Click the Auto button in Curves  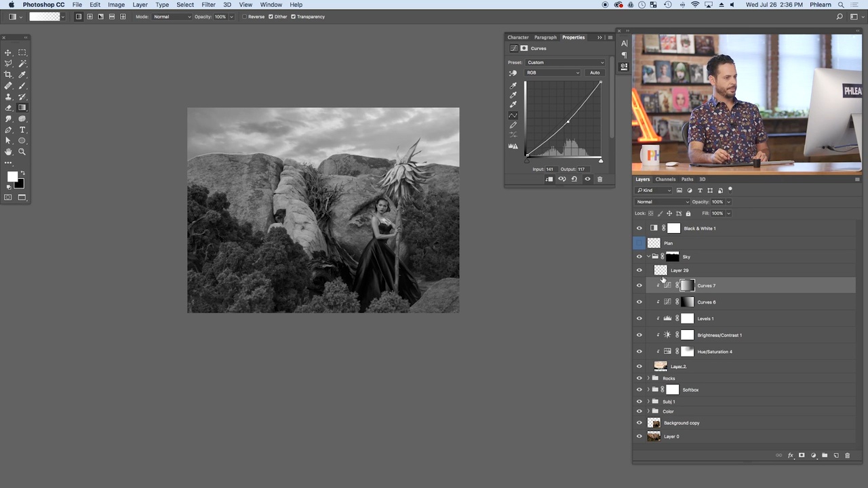[x=595, y=73]
